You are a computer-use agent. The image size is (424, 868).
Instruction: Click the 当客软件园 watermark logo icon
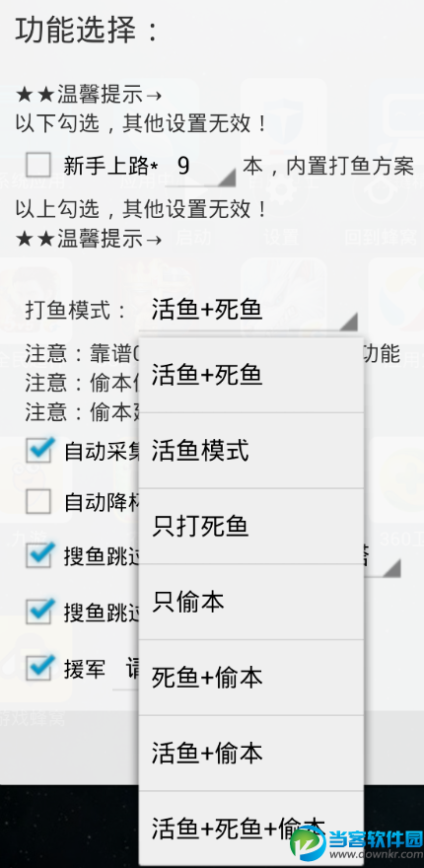click(309, 843)
